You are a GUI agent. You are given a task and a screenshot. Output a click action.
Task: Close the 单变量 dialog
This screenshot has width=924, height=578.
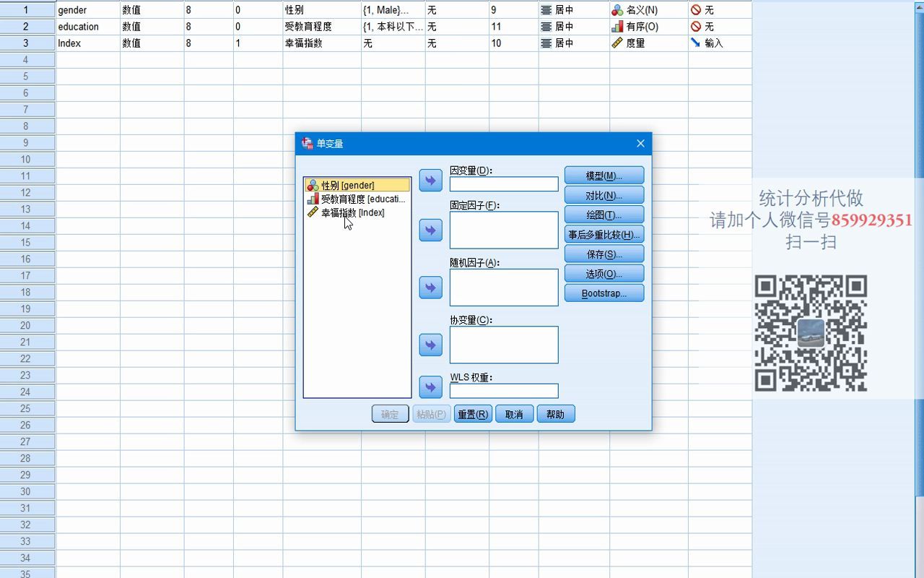coord(640,143)
